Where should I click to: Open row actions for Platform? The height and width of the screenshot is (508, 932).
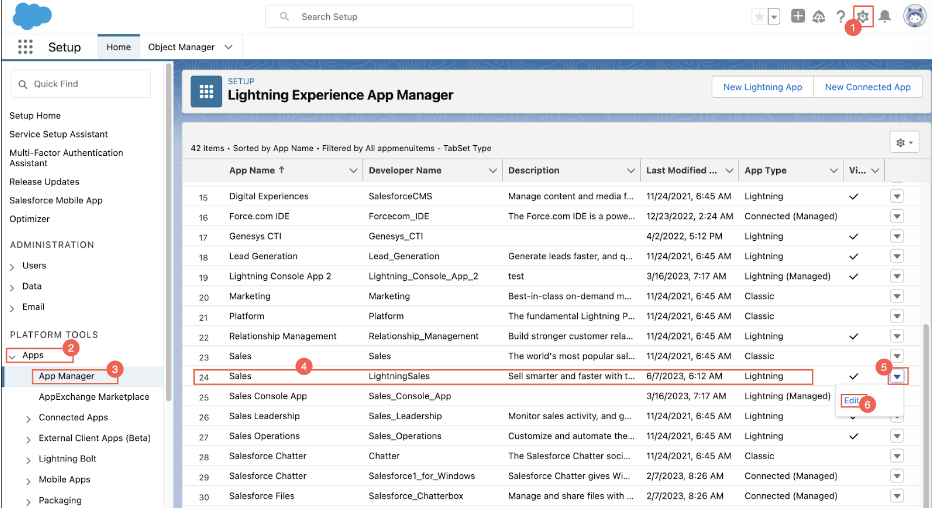(897, 316)
